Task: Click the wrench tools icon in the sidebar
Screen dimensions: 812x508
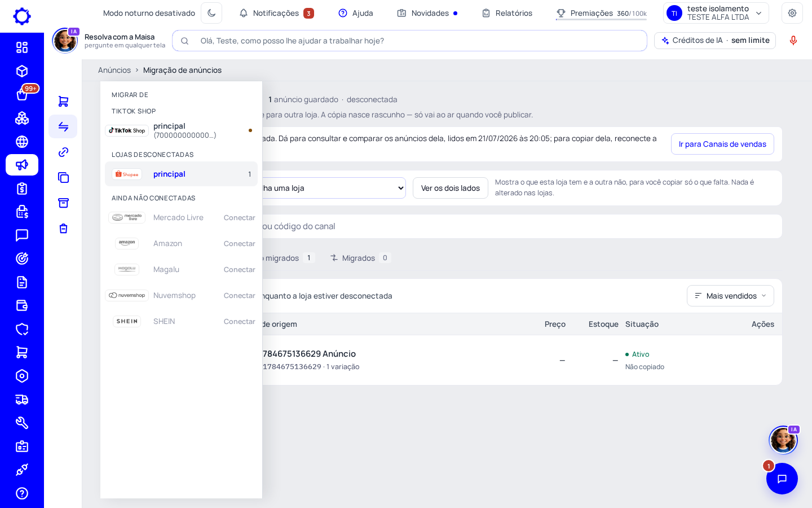Action: point(22,423)
